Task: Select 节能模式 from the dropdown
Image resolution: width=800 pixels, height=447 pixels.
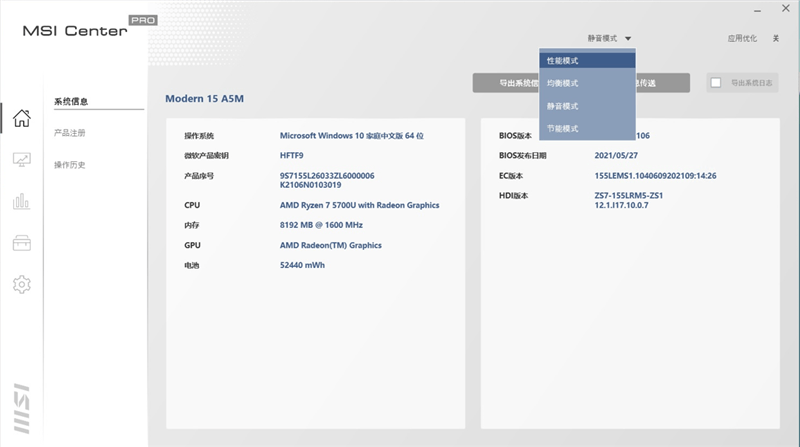Action: [x=587, y=129]
